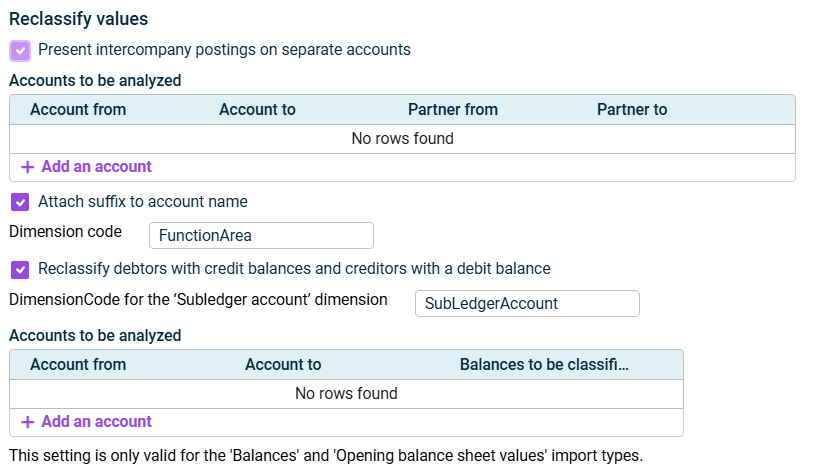818x469 pixels.
Task: Click 'No rows found' in the balances table
Action: tap(346, 394)
